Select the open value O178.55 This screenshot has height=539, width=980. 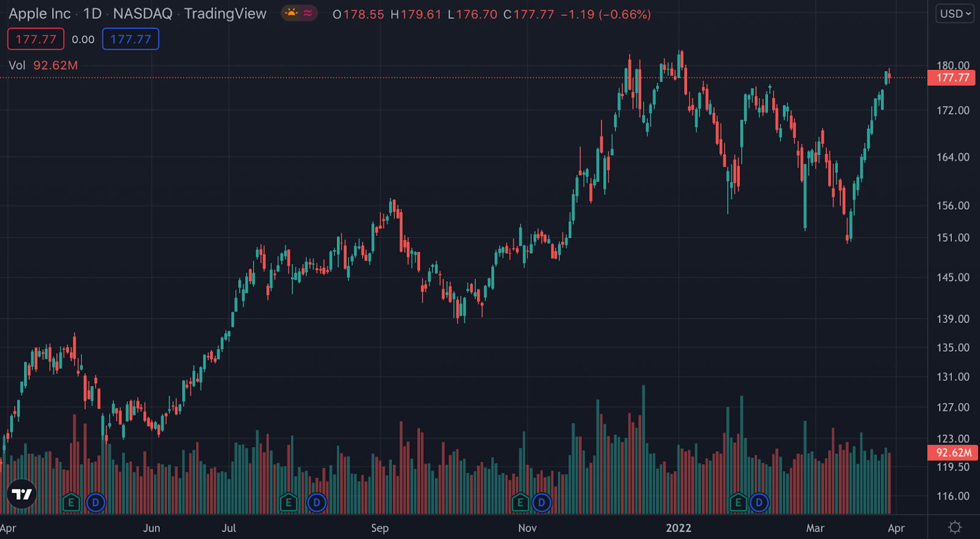point(358,14)
